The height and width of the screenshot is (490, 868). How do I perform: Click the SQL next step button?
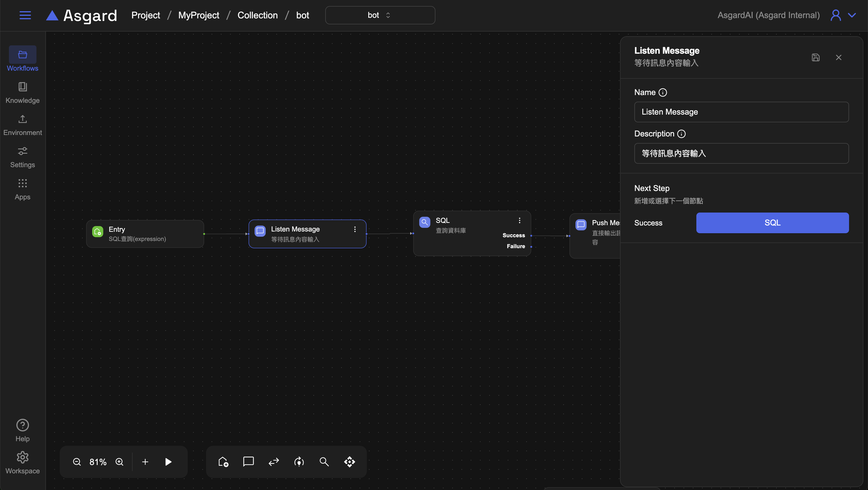[772, 223]
